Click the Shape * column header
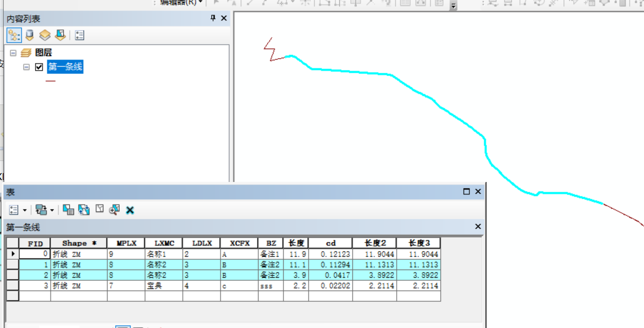The height and width of the screenshot is (328, 644). point(79,243)
